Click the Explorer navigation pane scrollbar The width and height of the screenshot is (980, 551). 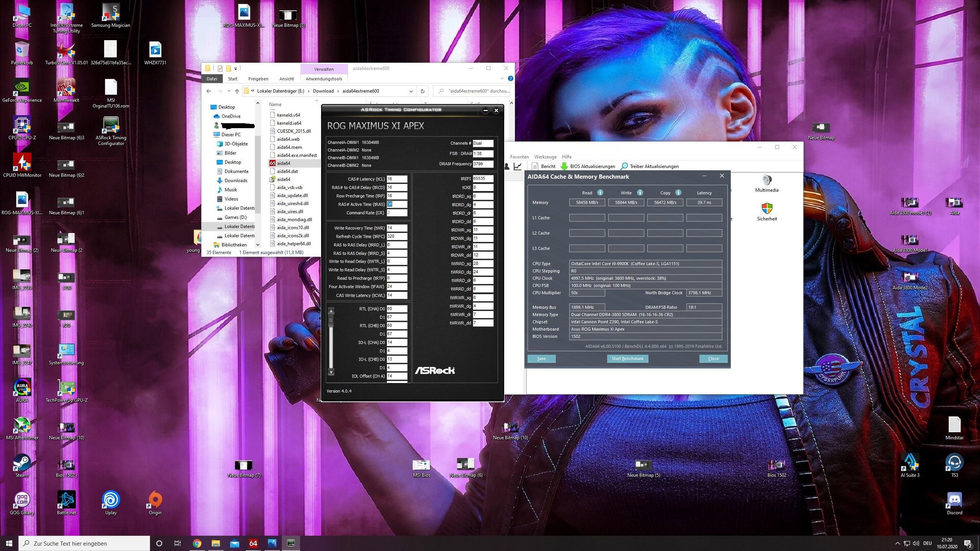[258, 174]
